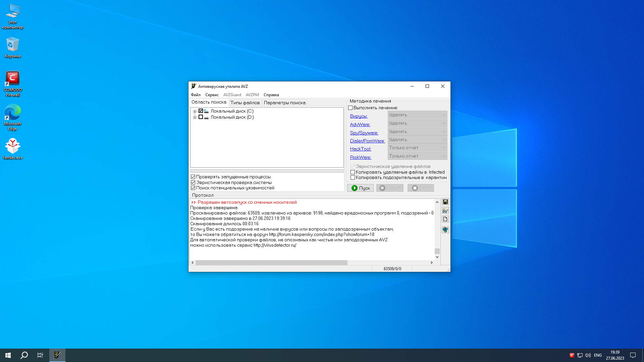Click the glasses icon beside the protocol
This screenshot has width=644, height=362.
point(445,210)
